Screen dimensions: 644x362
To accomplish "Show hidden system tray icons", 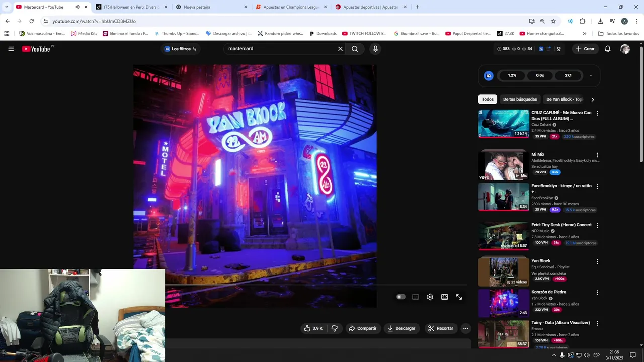I will point(554,355).
